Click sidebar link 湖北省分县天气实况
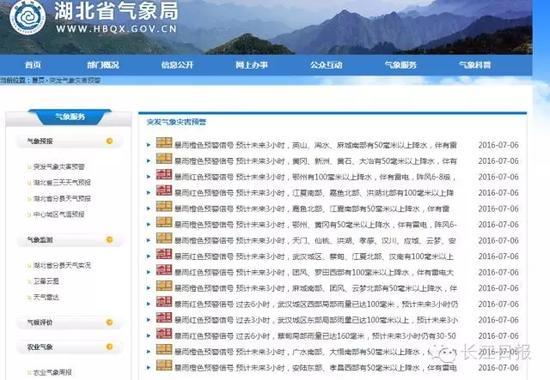Viewport: 550px width, 380px height. pos(62,265)
